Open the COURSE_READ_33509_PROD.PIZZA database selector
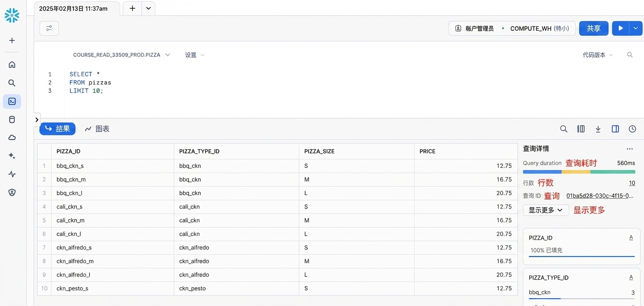The height and width of the screenshot is (306, 644). (121, 55)
